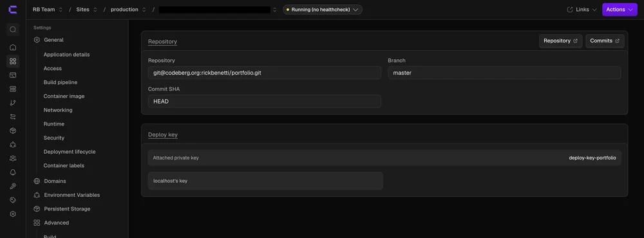Image resolution: width=644 pixels, height=238 pixels.
Task: Open Security settings
Action: (x=54, y=138)
